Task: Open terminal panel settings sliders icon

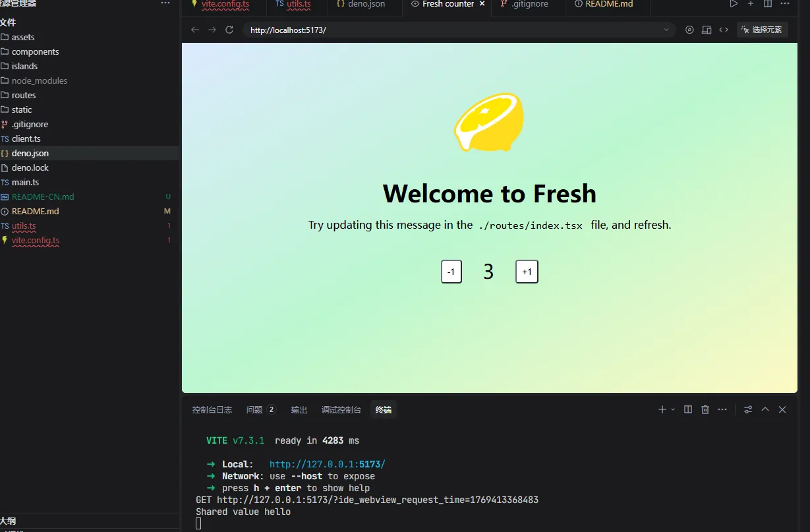Action: (x=748, y=409)
